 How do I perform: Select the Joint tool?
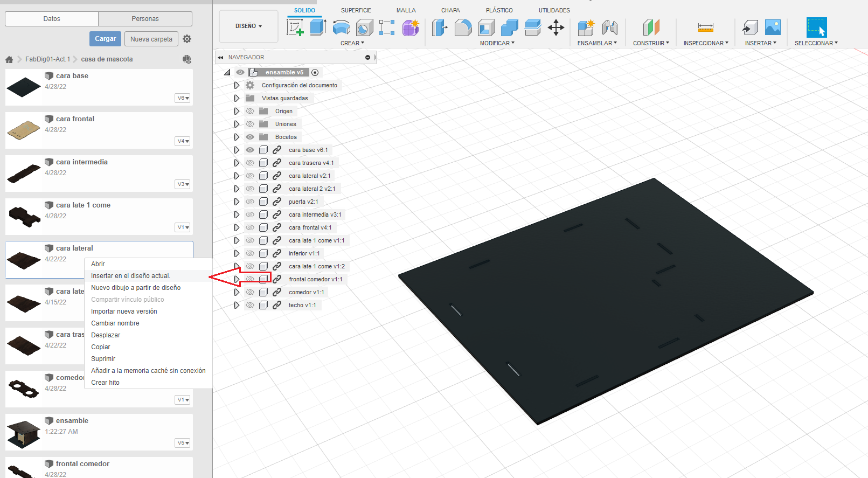pyautogui.click(x=609, y=27)
